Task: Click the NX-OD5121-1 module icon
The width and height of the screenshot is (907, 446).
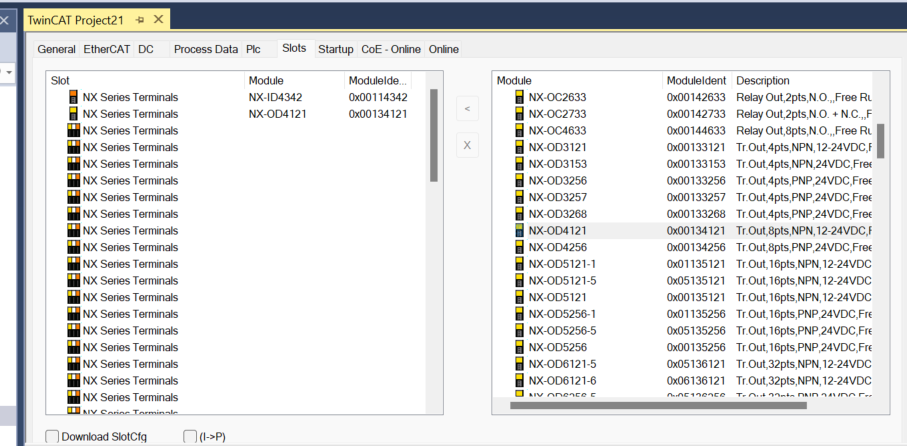Action: (x=519, y=264)
